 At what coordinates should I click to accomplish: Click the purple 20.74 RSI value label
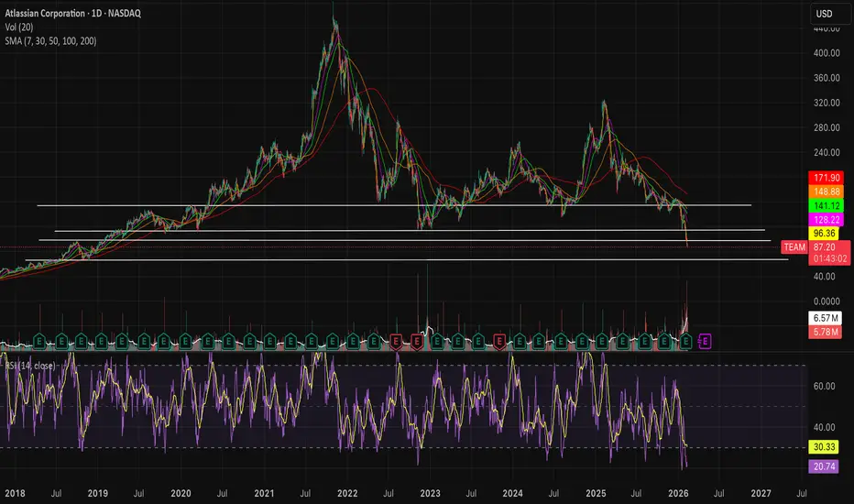[824, 466]
